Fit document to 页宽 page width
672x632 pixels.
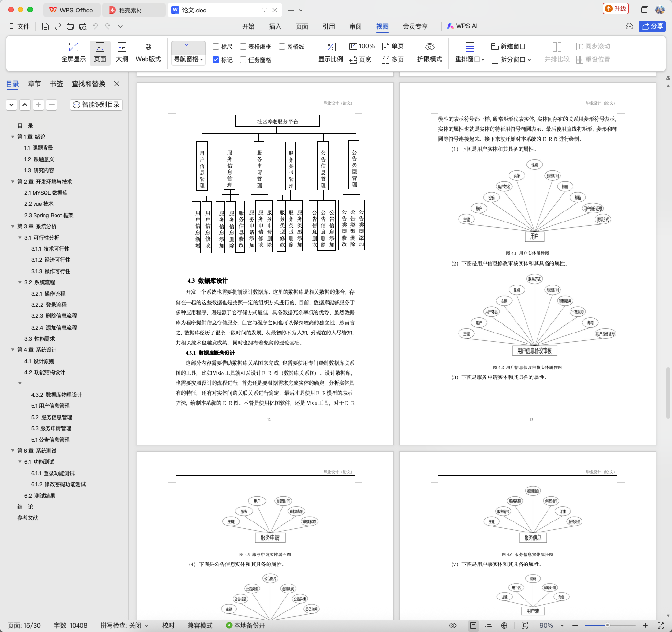[360, 60]
